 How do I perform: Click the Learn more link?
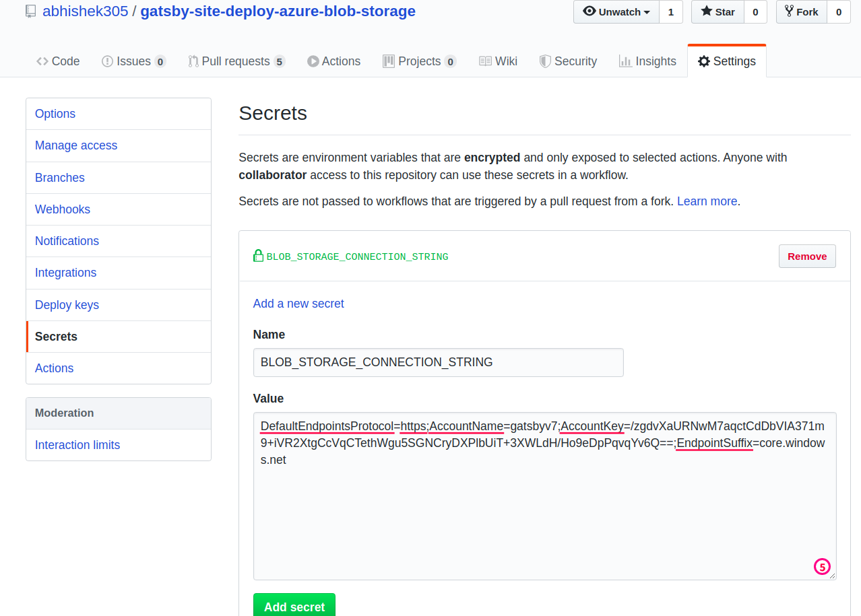tap(707, 201)
